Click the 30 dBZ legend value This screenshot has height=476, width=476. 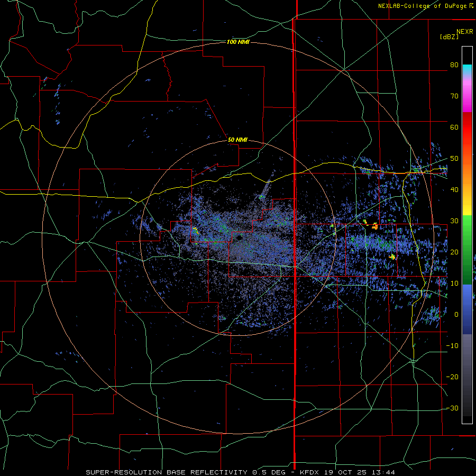coord(454,221)
